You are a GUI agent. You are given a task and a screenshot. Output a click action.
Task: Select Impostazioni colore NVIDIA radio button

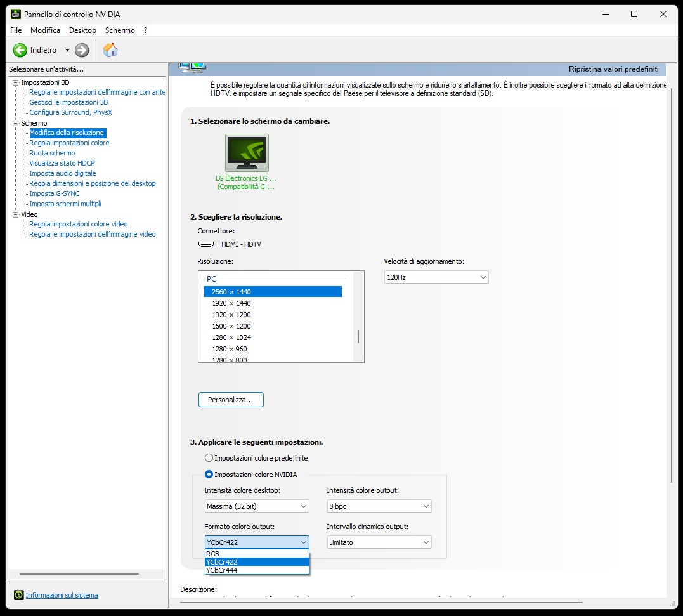[209, 475]
